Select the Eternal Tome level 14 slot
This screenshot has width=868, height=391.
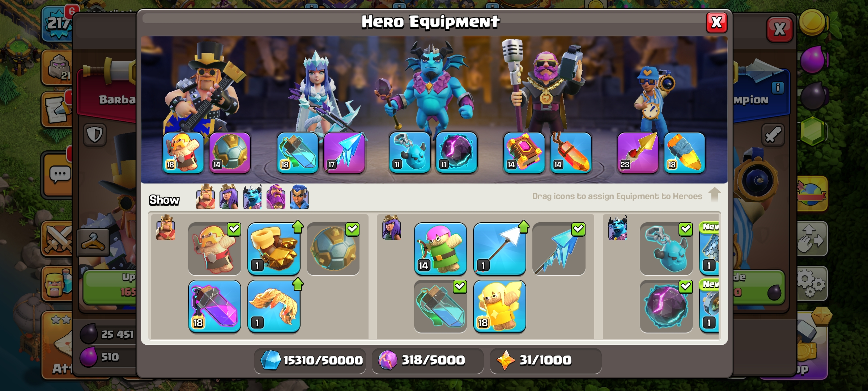[x=524, y=153]
